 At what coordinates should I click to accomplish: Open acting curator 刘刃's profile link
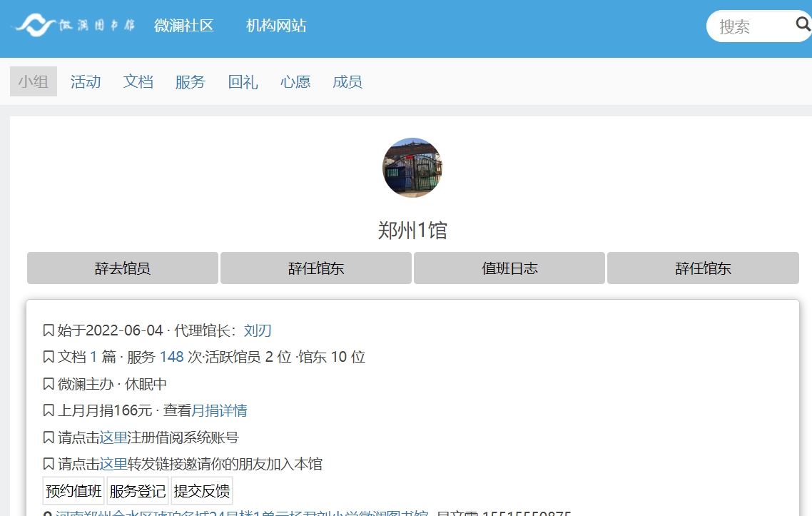(258, 330)
